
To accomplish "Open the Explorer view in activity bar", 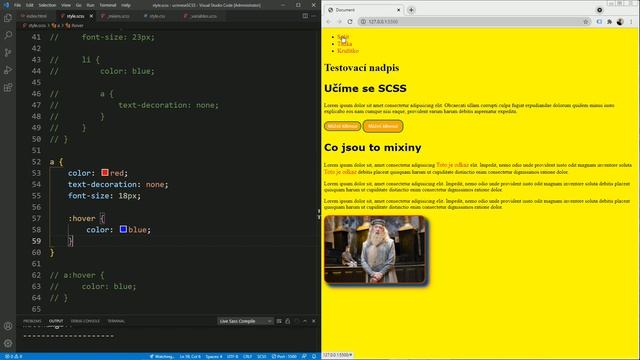I will pos(8,18).
